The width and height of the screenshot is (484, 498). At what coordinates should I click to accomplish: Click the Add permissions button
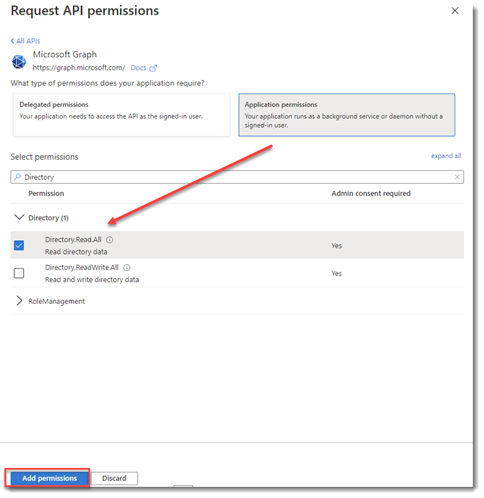click(x=49, y=478)
